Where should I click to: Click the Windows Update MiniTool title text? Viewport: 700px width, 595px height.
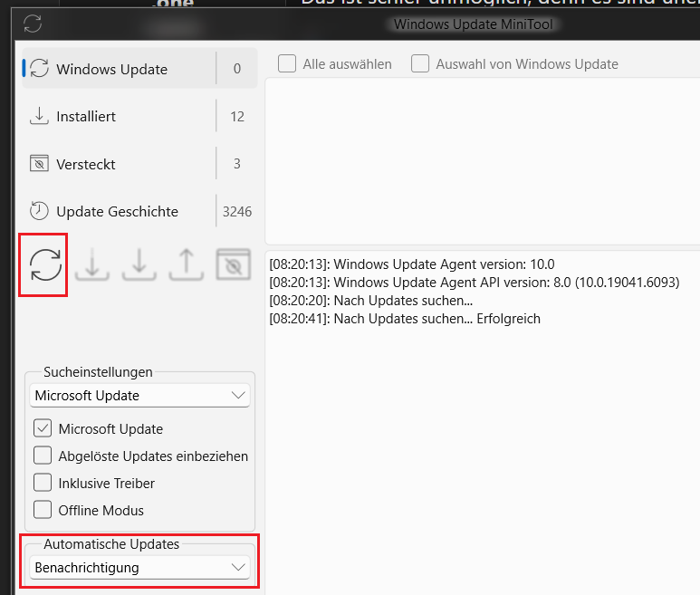point(474,24)
